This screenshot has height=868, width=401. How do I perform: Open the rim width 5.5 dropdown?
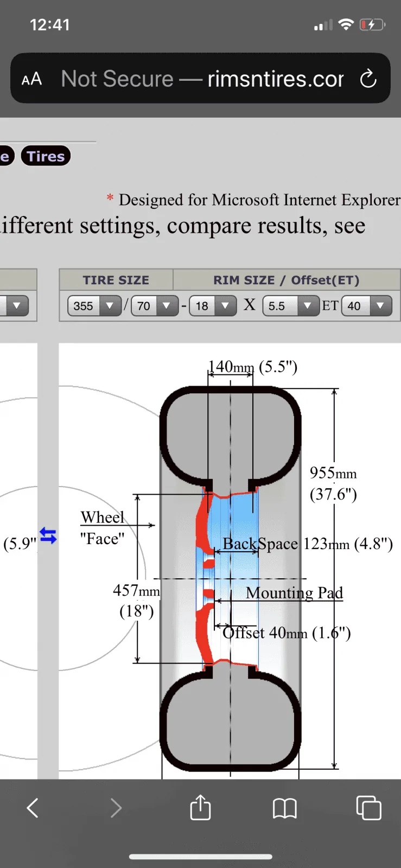(x=291, y=306)
